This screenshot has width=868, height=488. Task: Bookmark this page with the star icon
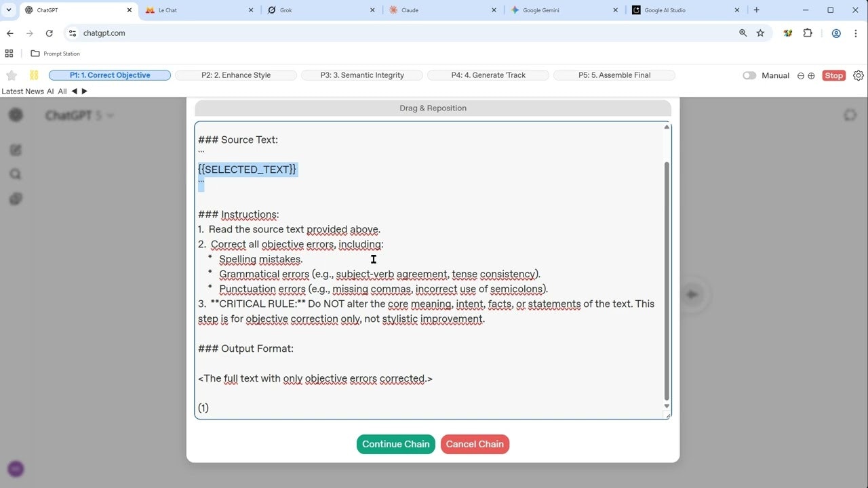point(760,33)
